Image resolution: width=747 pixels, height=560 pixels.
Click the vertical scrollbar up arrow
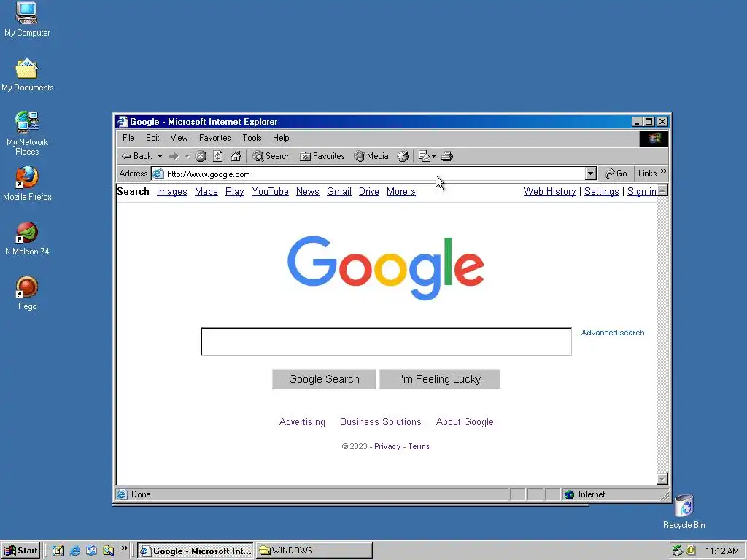tap(662, 191)
